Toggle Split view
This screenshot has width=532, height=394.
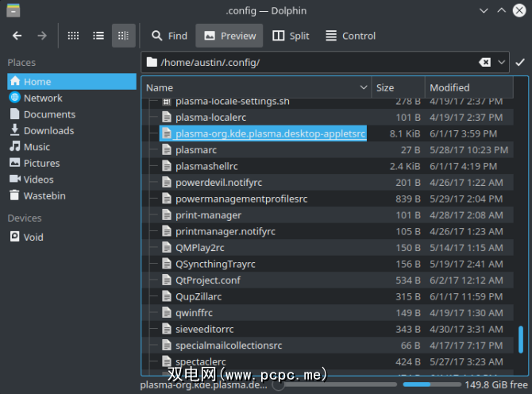click(x=291, y=36)
